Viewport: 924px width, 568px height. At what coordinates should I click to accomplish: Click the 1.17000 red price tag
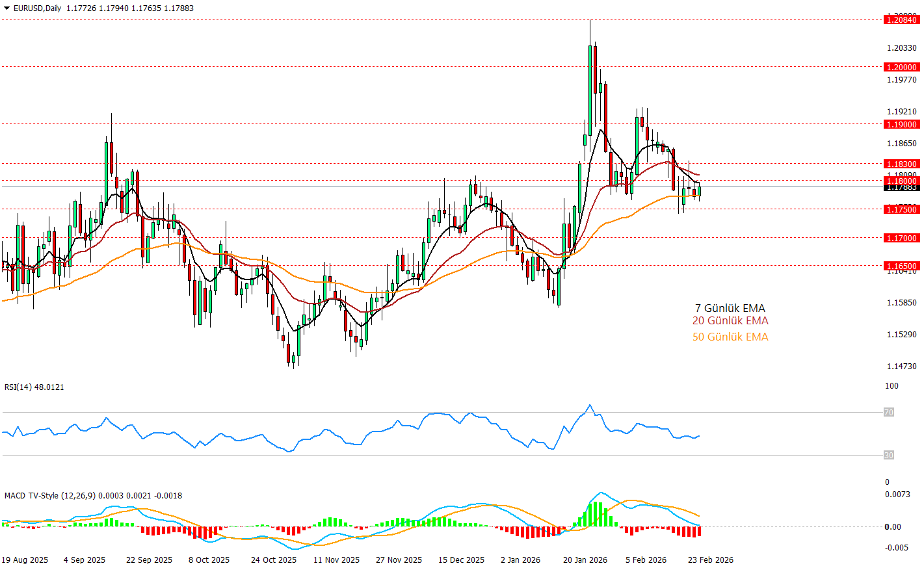pos(901,238)
